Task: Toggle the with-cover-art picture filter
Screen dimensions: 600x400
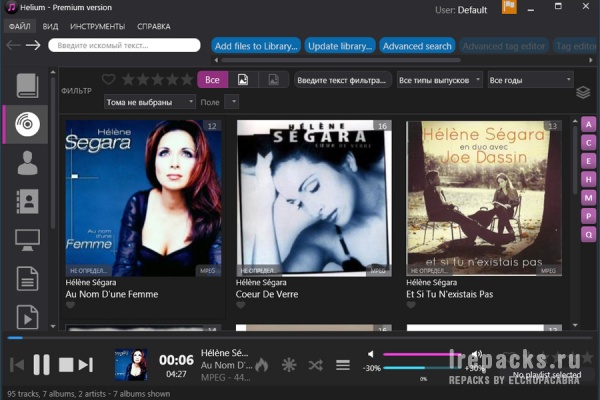Action: tap(243, 80)
